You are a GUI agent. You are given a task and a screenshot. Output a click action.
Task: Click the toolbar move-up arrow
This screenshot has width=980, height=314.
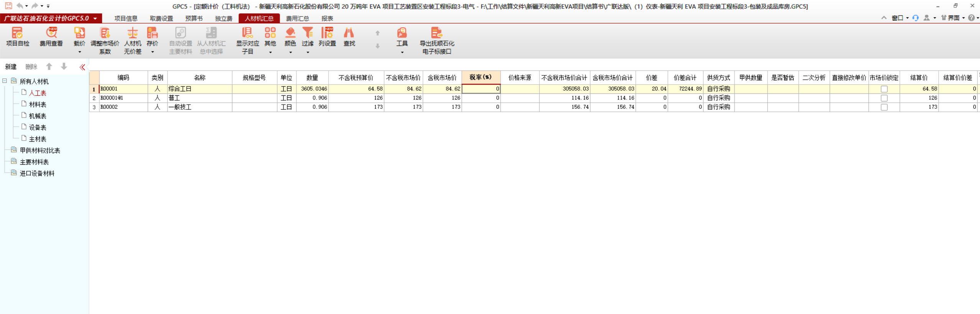click(x=377, y=33)
